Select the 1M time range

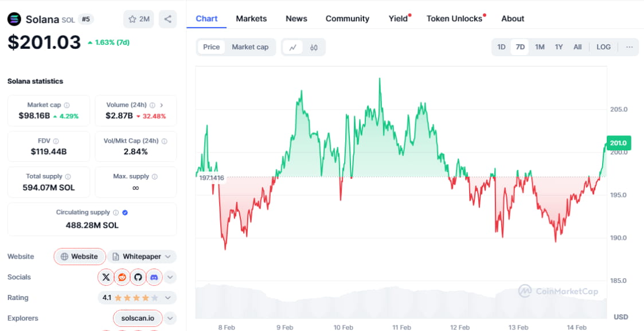tap(540, 47)
